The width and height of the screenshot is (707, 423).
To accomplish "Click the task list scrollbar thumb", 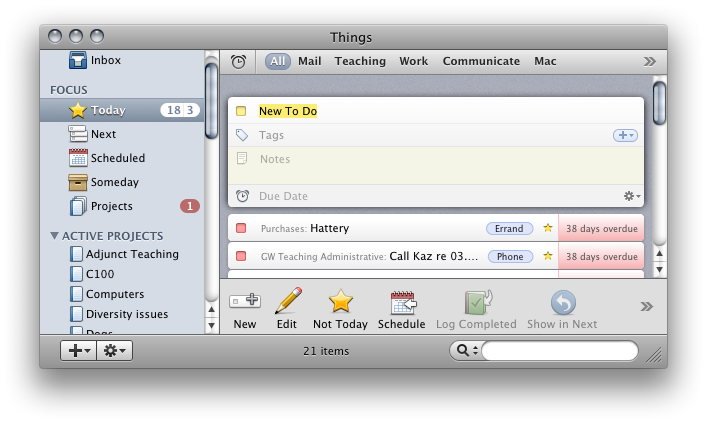I will pyautogui.click(x=659, y=103).
